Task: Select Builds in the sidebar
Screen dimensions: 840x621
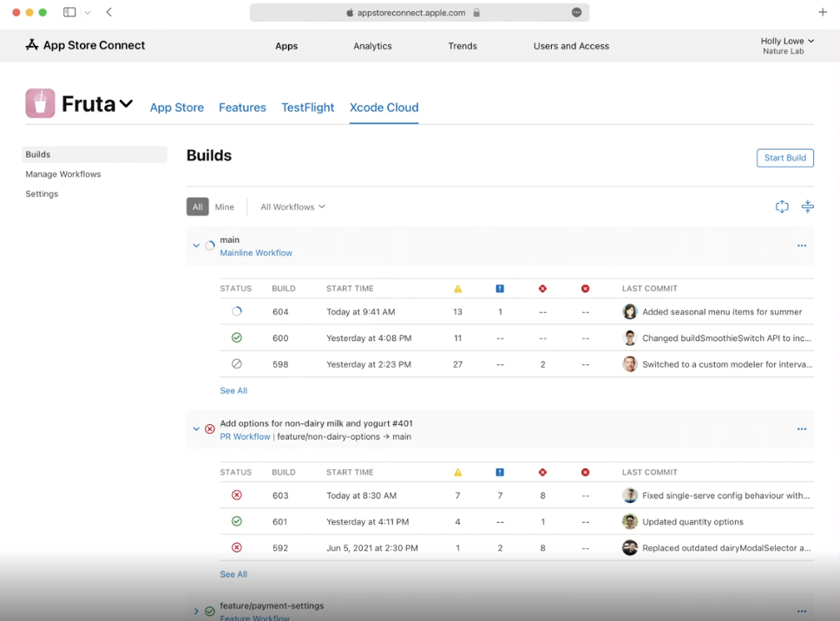Action: (x=95, y=154)
